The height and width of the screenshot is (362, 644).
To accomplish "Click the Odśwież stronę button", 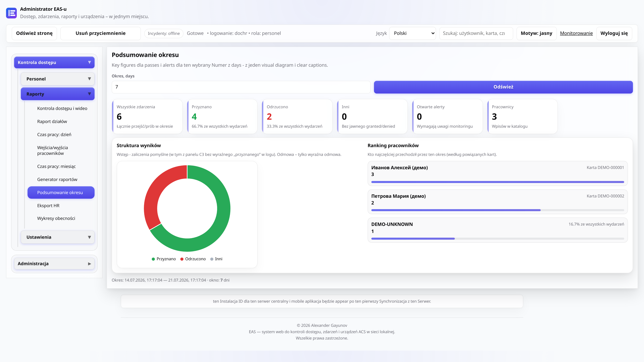I will point(34,33).
